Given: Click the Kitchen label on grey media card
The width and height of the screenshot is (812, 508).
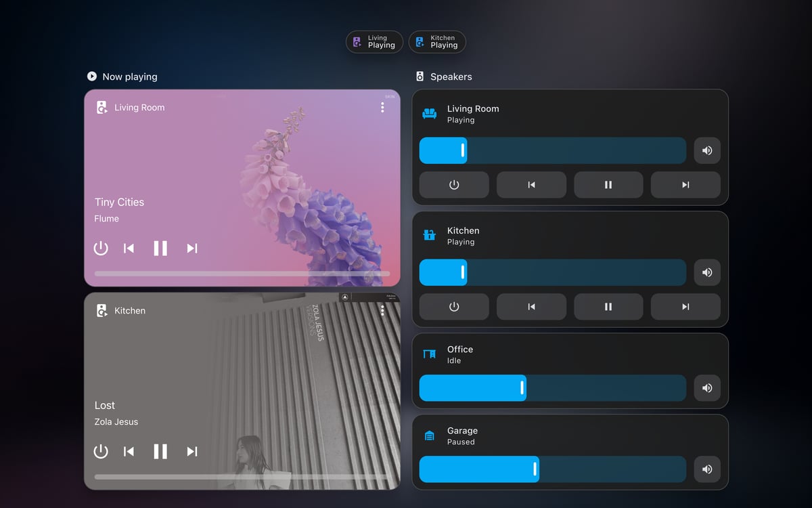Looking at the screenshot, I should coord(130,310).
